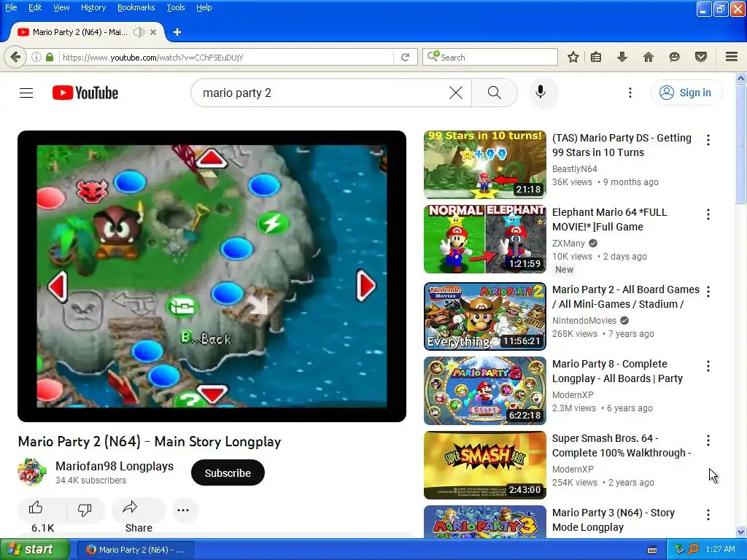Click the page scrollbar up arrow
Screen dimensions: 747x560
point(741,78)
